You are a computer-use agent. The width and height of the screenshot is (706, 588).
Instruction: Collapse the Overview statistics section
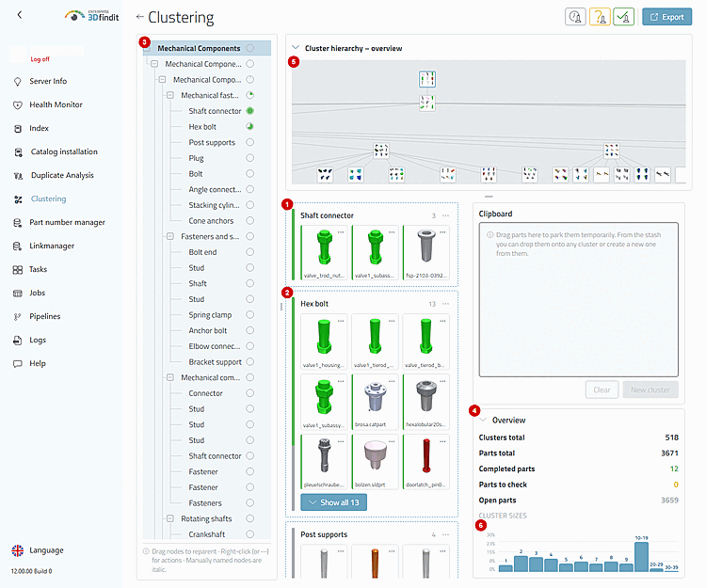pos(484,420)
